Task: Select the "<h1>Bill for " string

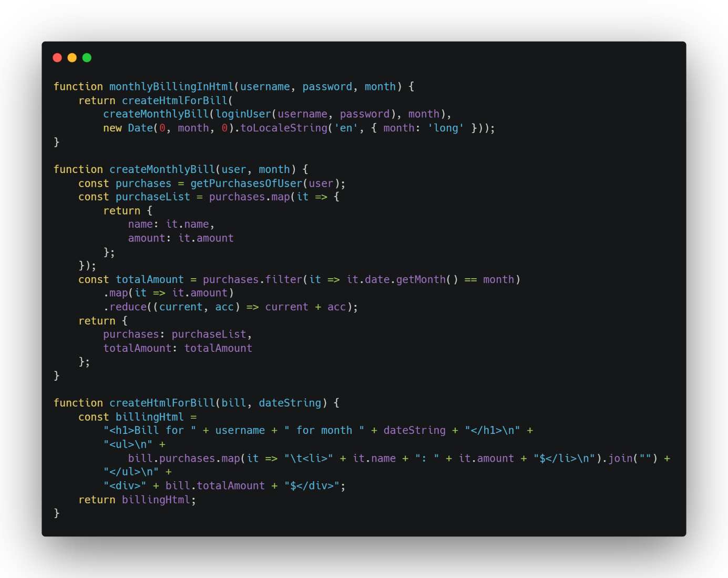Action: pos(150,430)
